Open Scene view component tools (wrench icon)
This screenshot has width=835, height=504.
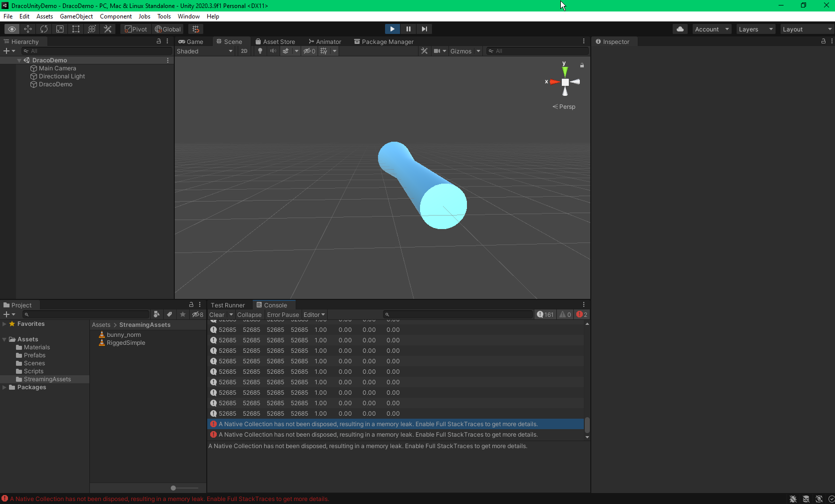(424, 51)
